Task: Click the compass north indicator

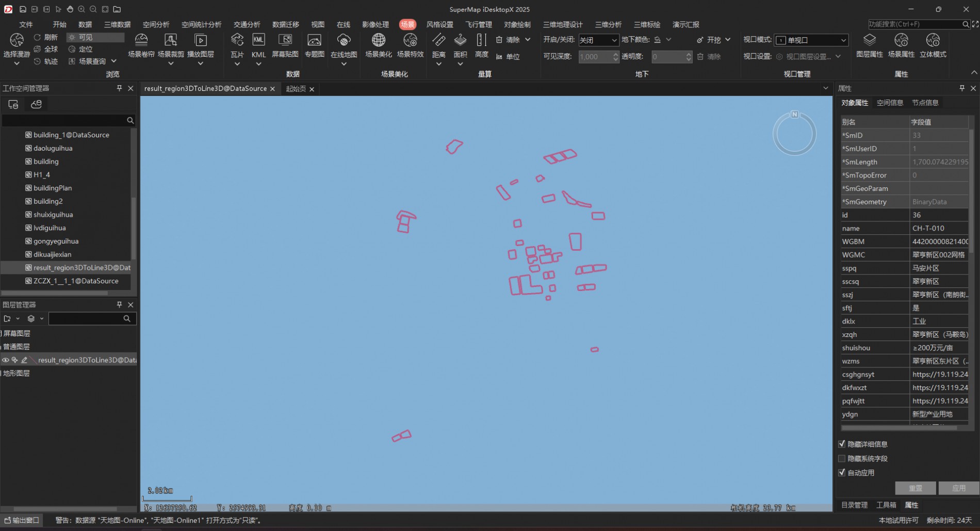Action: click(x=794, y=115)
